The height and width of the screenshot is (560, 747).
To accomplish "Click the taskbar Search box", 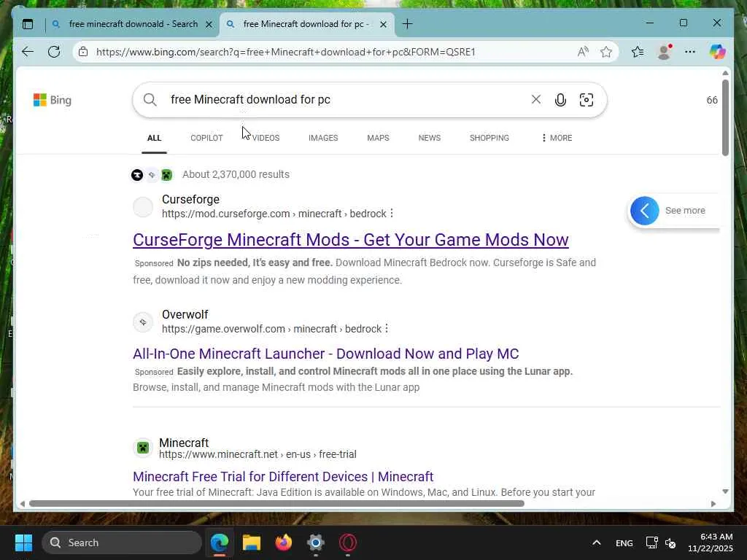I will pyautogui.click(x=122, y=542).
